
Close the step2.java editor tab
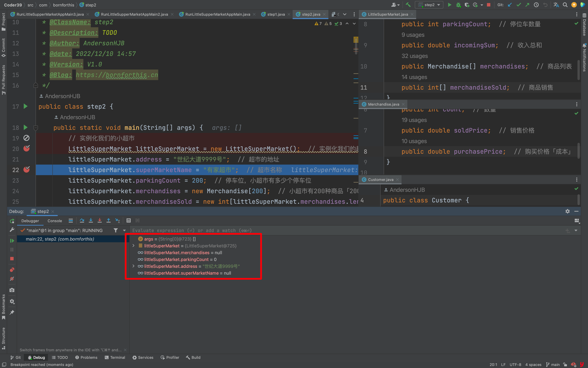click(324, 14)
